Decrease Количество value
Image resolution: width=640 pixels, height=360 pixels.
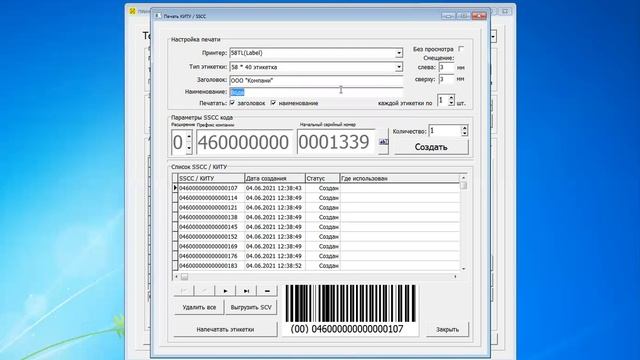464,133
